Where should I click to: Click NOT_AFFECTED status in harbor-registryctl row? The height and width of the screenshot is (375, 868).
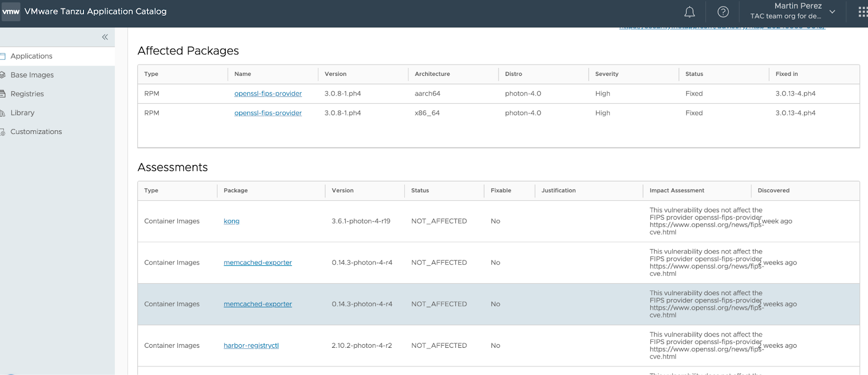(x=439, y=346)
